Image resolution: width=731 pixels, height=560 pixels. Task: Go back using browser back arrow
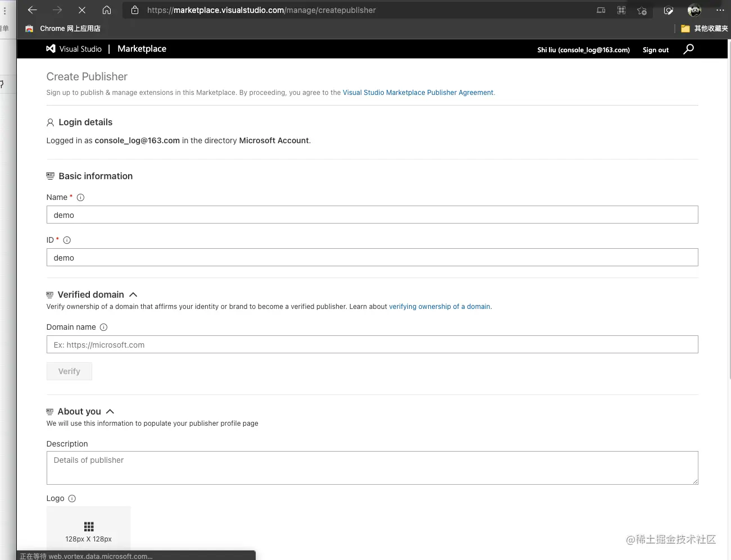[32, 10]
